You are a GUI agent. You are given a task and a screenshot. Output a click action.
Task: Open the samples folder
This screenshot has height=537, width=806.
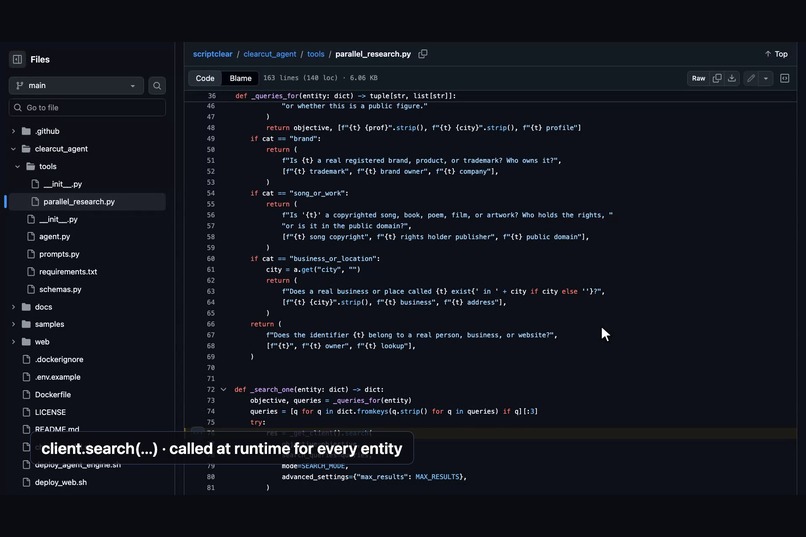[49, 324]
